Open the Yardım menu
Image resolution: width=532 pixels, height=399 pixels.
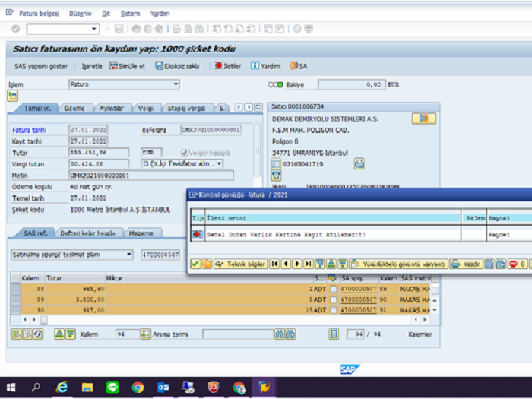[160, 14]
